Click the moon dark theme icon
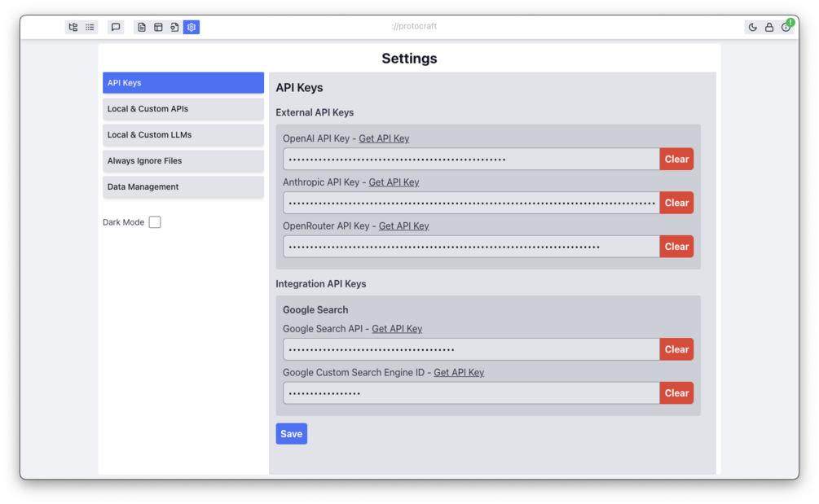The width and height of the screenshot is (819, 504). (x=752, y=27)
